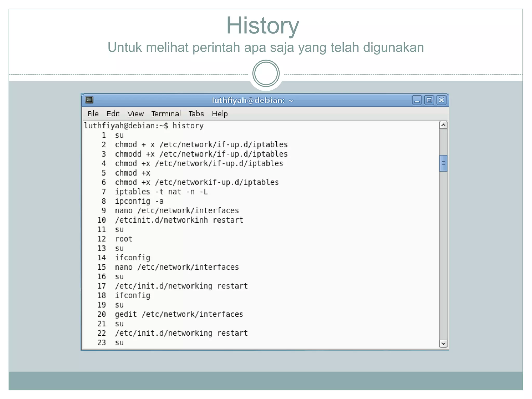Viewport: 532px width, 399px height.
Task: Open the File menu
Action: tap(93, 114)
